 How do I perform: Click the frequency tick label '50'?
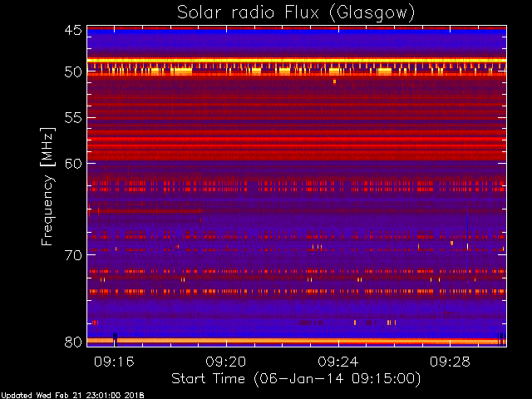(x=73, y=72)
